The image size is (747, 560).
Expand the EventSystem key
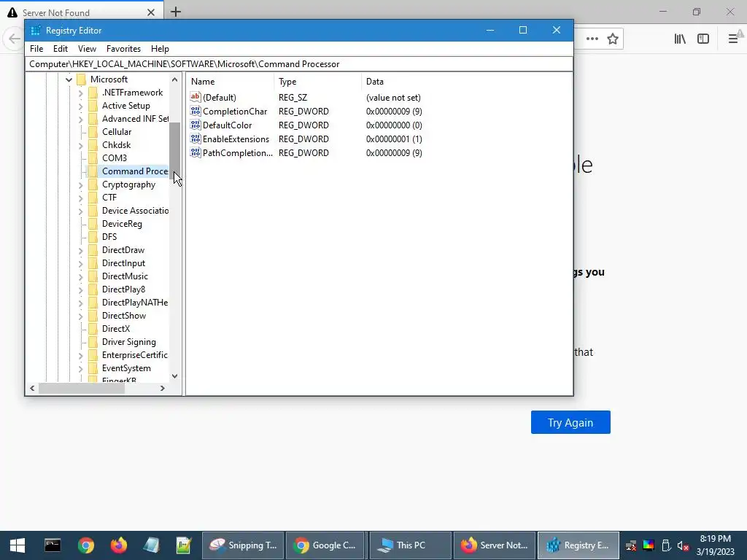[80, 368]
